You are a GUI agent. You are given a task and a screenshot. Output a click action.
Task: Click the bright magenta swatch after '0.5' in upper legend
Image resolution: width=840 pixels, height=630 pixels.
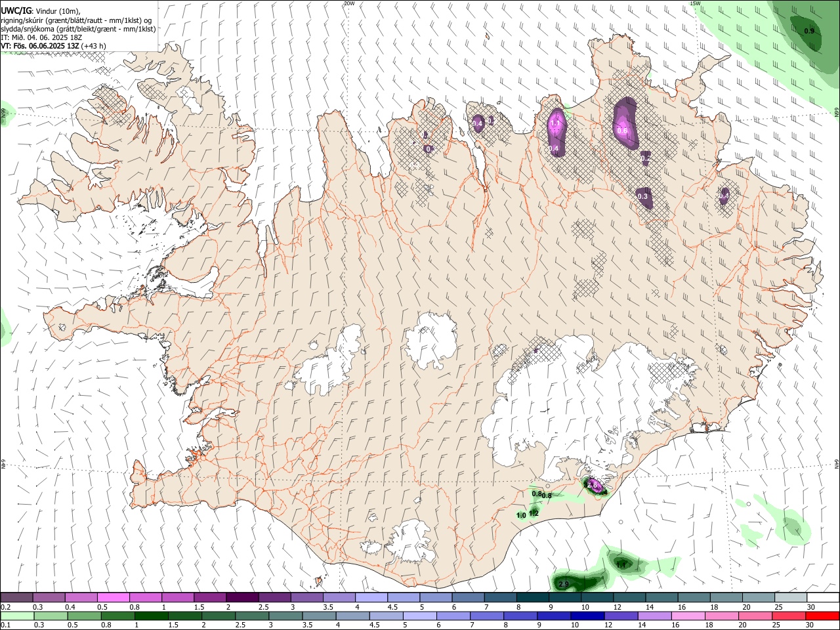point(113,598)
